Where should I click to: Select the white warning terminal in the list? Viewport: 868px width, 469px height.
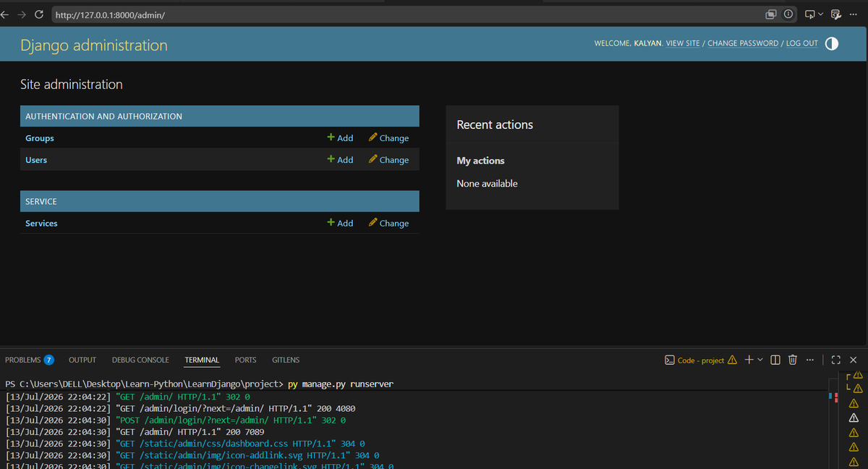click(854, 418)
